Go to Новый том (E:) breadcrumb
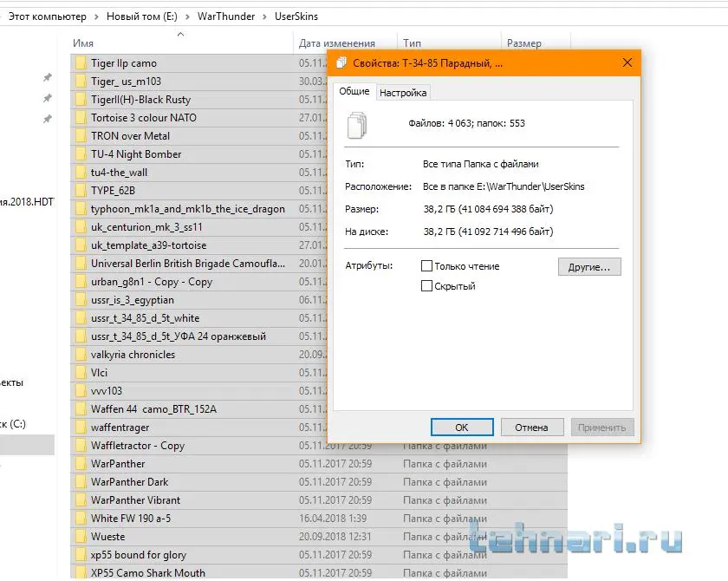Image resolution: width=728 pixels, height=581 pixels. tap(142, 16)
